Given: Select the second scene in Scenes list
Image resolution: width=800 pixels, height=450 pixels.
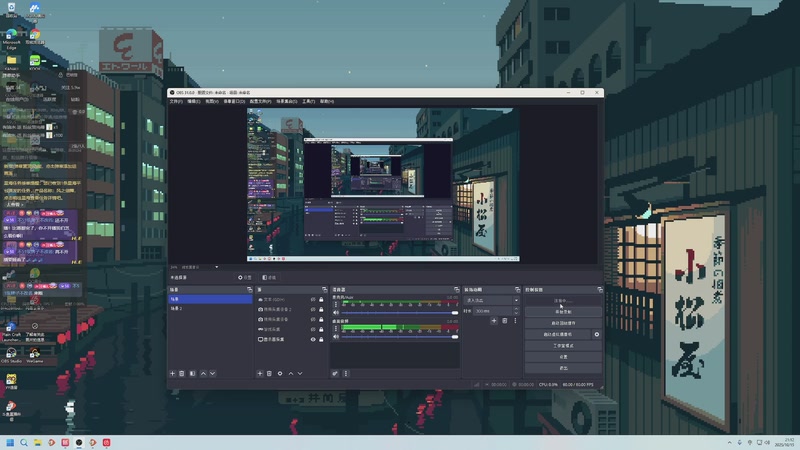Looking at the screenshot, I should [210, 309].
